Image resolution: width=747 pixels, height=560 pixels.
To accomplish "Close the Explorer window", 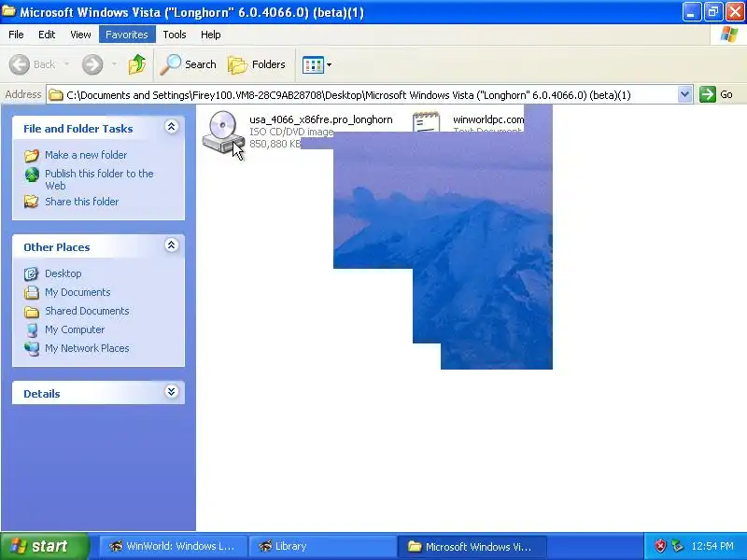I will pyautogui.click(x=735, y=12).
